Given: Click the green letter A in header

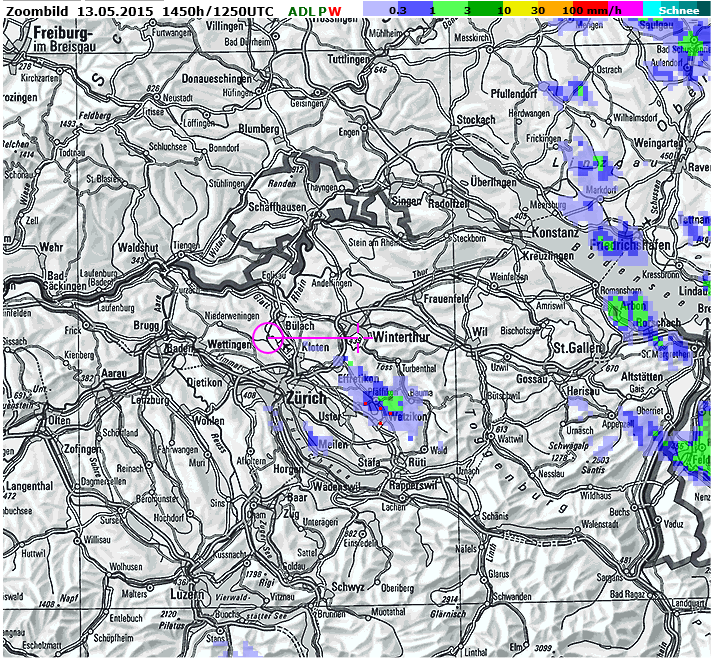Looking at the screenshot, I should 293,11.
